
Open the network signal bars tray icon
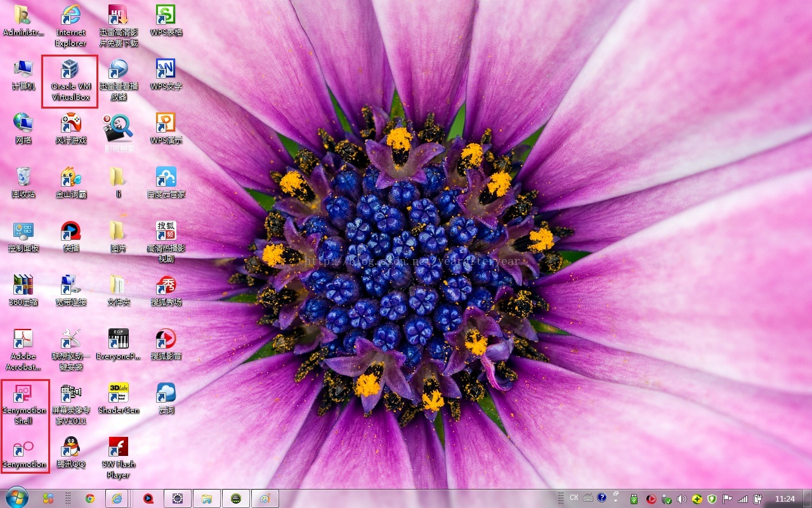click(x=742, y=498)
